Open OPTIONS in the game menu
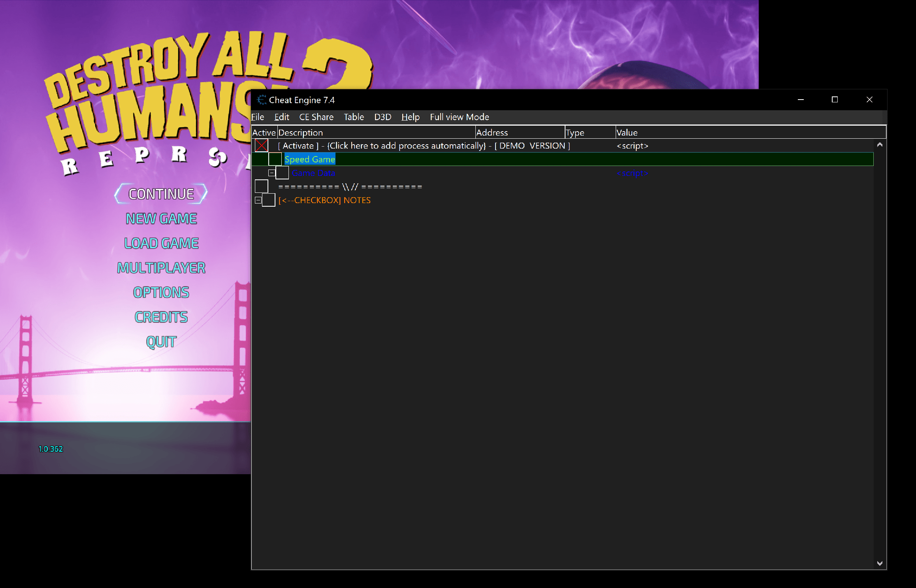The width and height of the screenshot is (916, 588). (161, 292)
